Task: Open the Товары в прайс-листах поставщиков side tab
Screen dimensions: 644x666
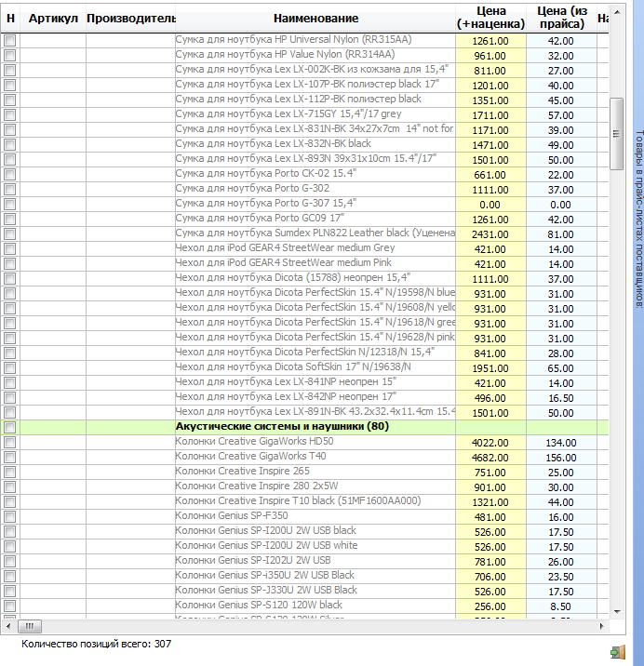Action: 639,219
